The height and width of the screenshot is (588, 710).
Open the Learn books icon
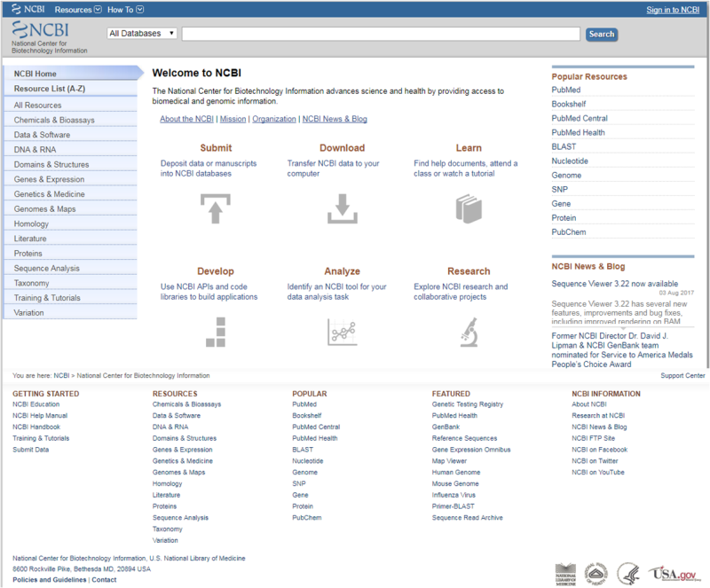coord(469,208)
